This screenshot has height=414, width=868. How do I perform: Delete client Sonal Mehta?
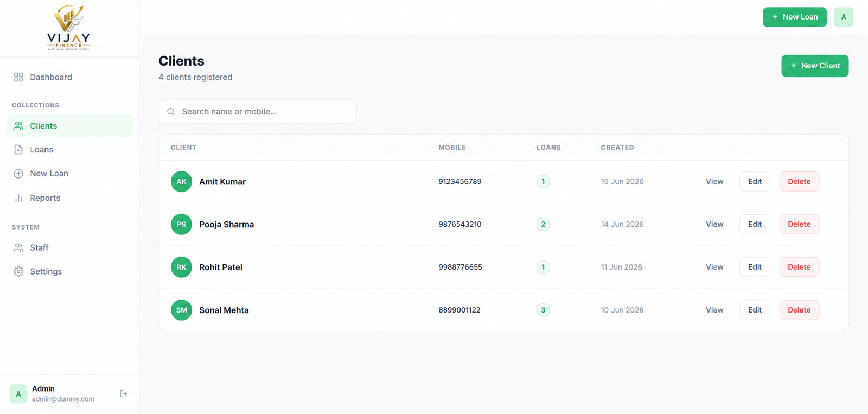pyautogui.click(x=799, y=310)
